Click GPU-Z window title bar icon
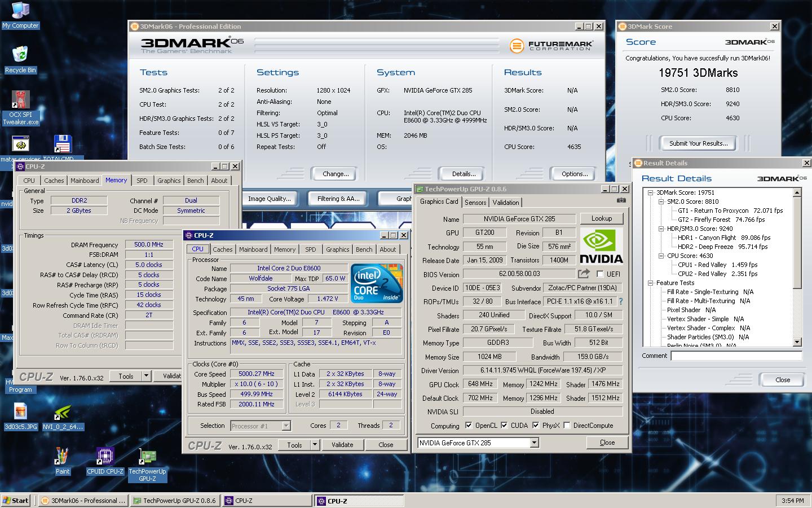The image size is (812, 508). [420, 189]
